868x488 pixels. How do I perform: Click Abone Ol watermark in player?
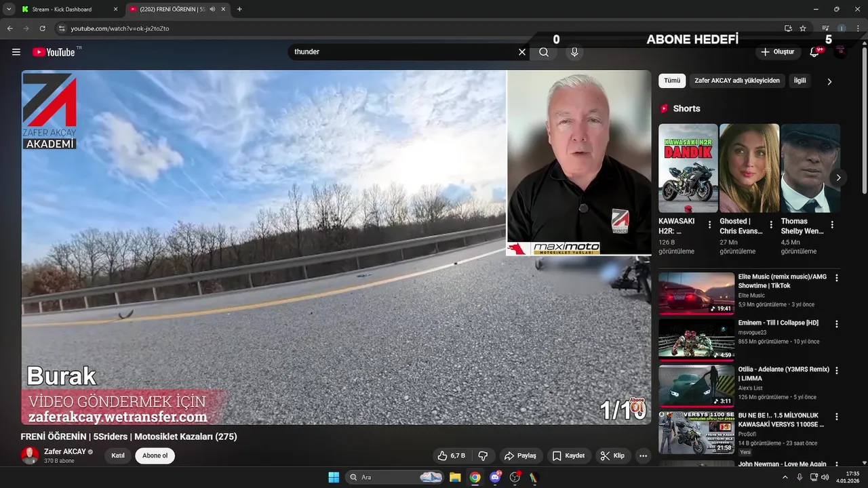pyautogui.click(x=637, y=405)
